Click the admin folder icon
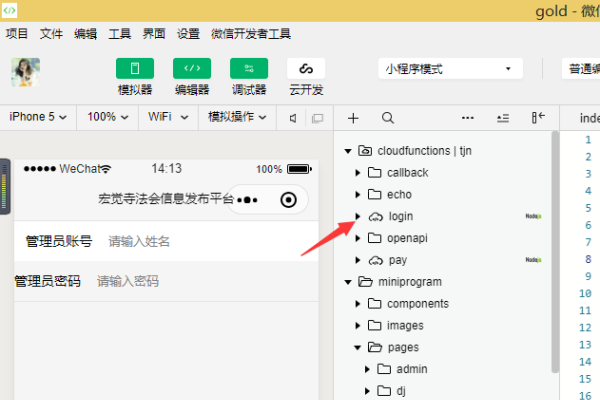 point(384,369)
